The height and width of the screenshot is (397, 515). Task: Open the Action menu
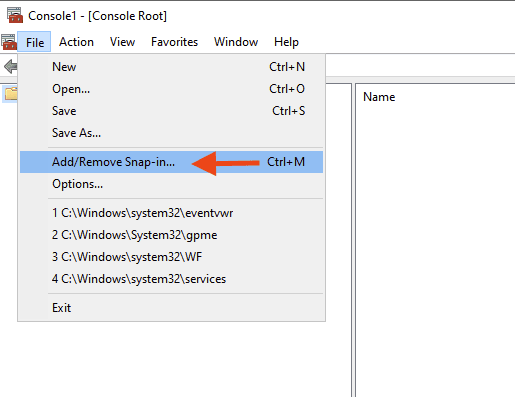[76, 42]
